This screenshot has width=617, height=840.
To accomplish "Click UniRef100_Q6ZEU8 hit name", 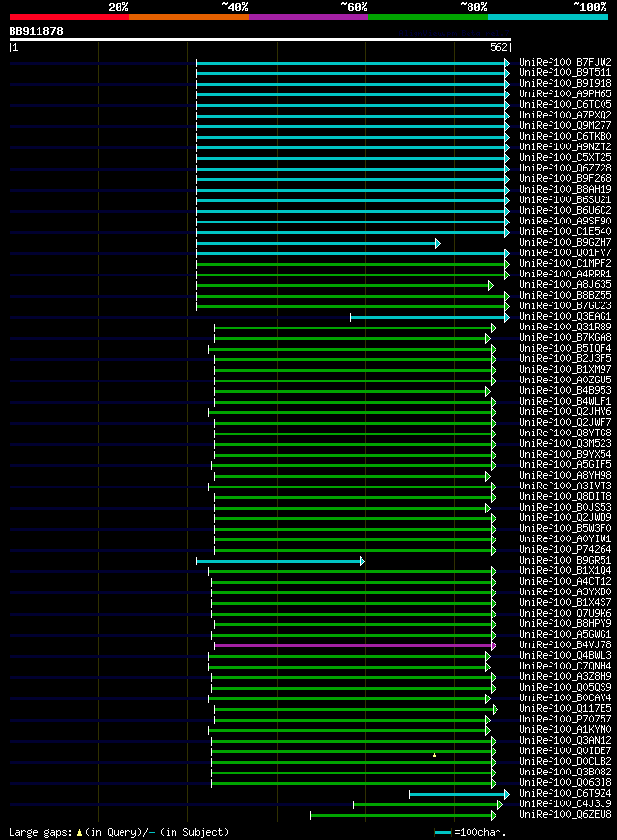I will (565, 814).
